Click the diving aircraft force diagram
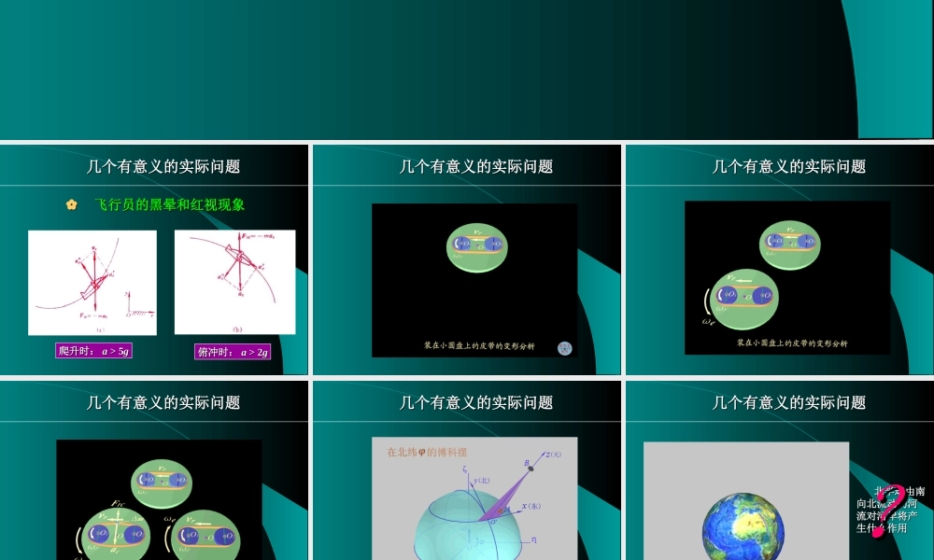 pos(233,280)
